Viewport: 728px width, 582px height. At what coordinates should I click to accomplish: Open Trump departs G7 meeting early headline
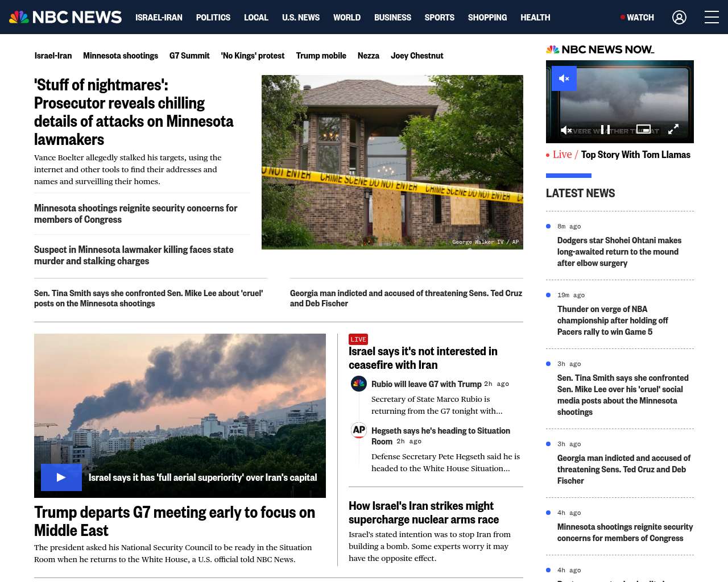pos(175,521)
